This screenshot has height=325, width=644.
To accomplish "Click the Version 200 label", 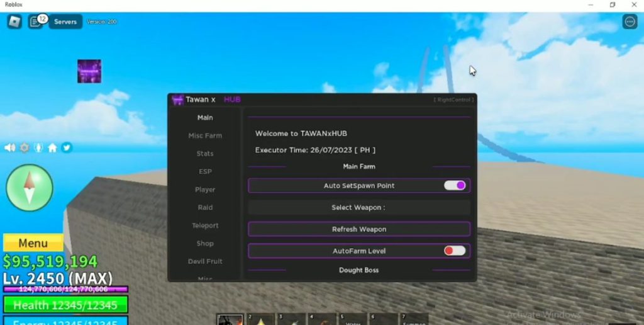I will (101, 22).
